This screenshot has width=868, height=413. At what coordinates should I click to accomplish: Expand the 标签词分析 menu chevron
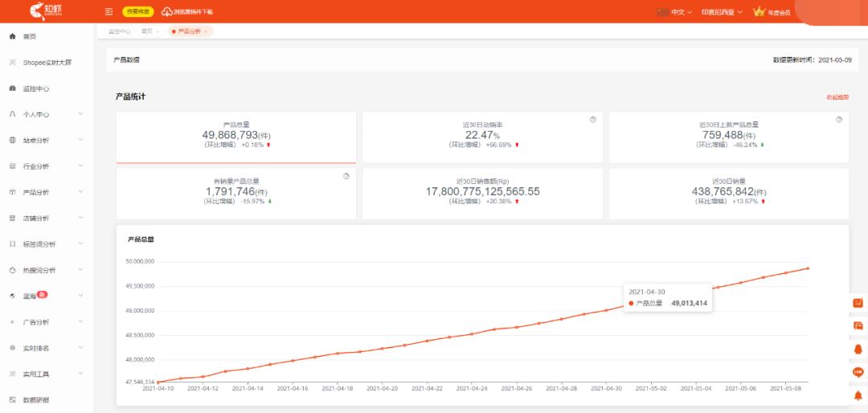81,244
